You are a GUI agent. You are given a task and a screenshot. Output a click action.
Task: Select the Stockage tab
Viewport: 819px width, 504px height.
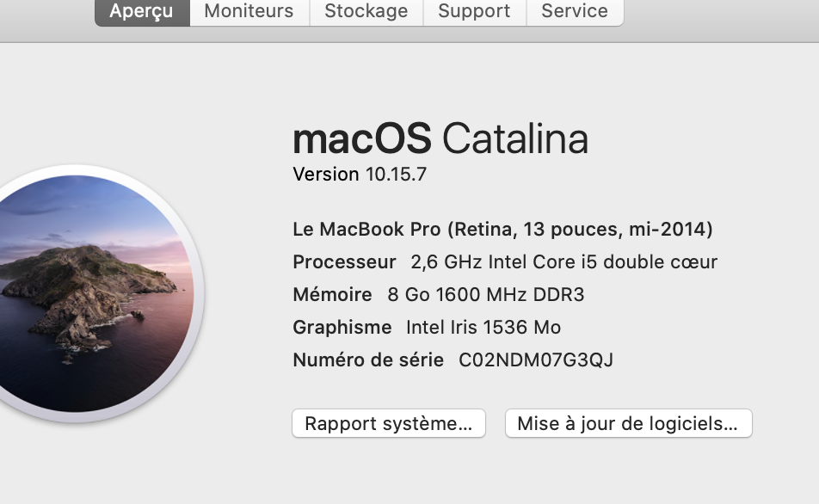coord(366,12)
